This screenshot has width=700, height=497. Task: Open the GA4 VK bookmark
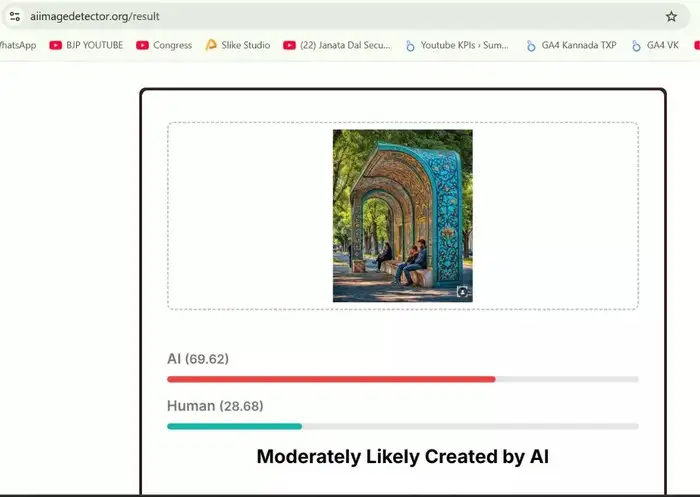tap(655, 45)
